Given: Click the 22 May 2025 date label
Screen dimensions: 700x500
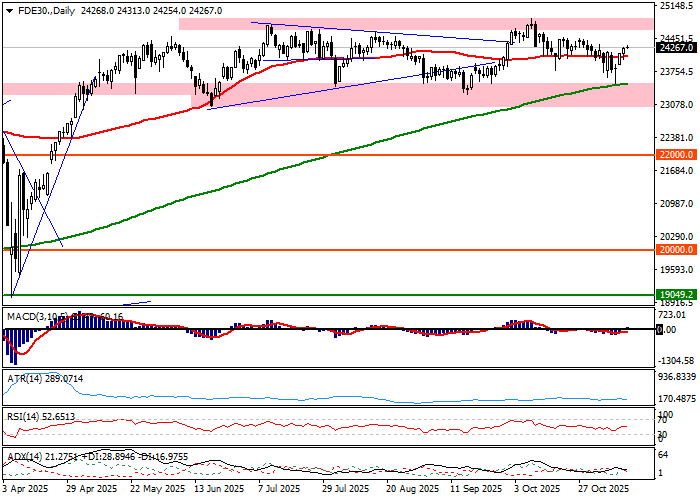Looking at the screenshot, I should pyautogui.click(x=155, y=490).
